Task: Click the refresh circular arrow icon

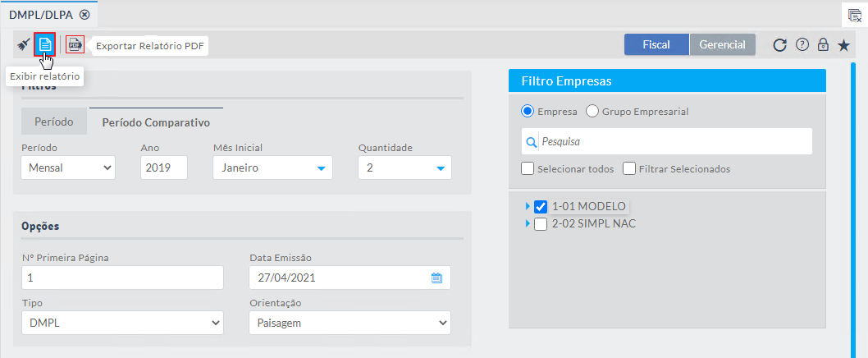Action: click(780, 45)
